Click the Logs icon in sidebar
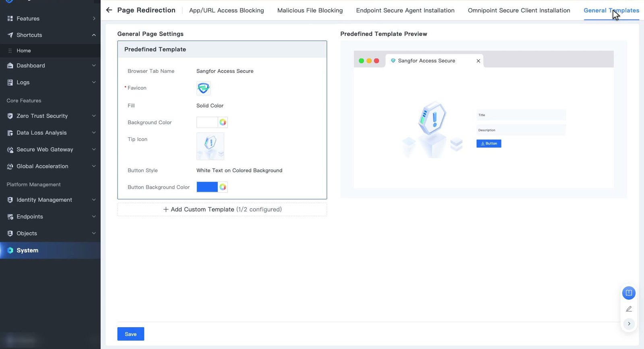644x349 pixels. click(10, 83)
